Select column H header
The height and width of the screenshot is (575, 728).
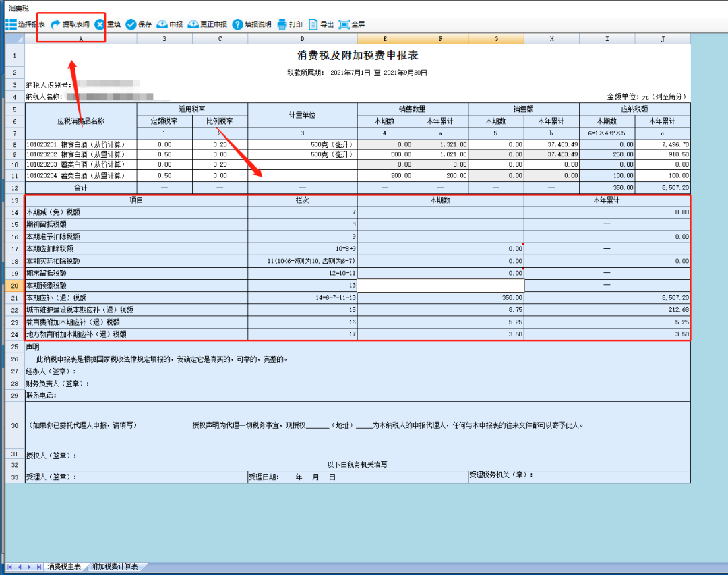[x=551, y=39]
